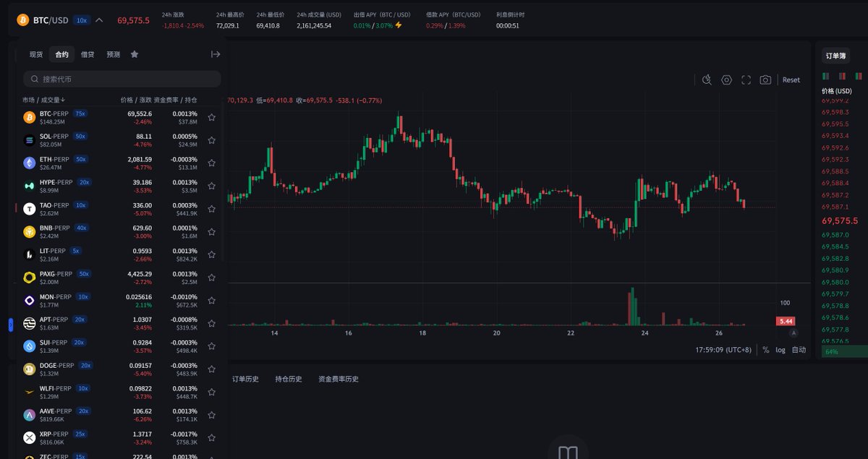Favorite BTC-PERP with its star

[211, 117]
